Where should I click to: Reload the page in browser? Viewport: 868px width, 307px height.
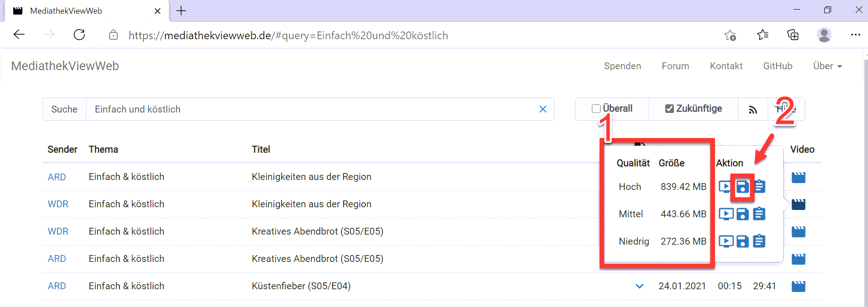[x=79, y=35]
